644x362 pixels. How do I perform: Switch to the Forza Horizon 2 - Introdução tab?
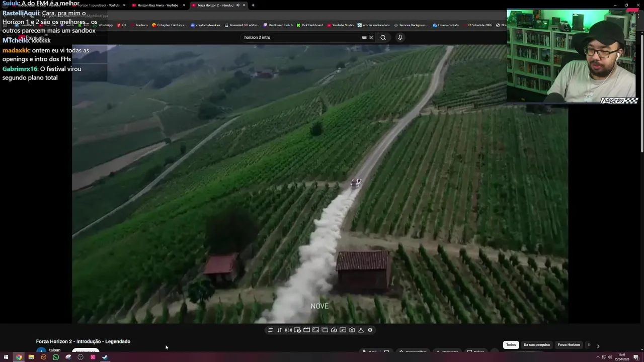coord(218,5)
